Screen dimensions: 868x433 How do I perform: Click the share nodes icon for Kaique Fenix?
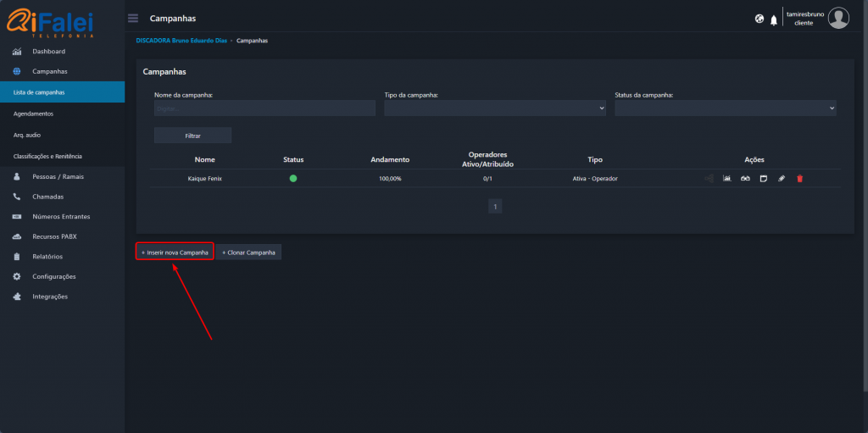tap(709, 178)
